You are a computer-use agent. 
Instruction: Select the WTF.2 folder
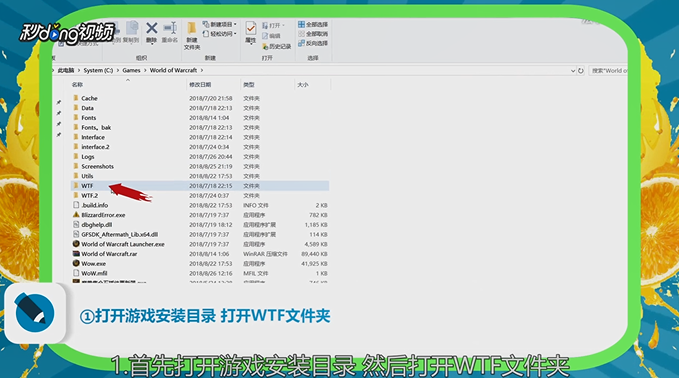(x=90, y=196)
